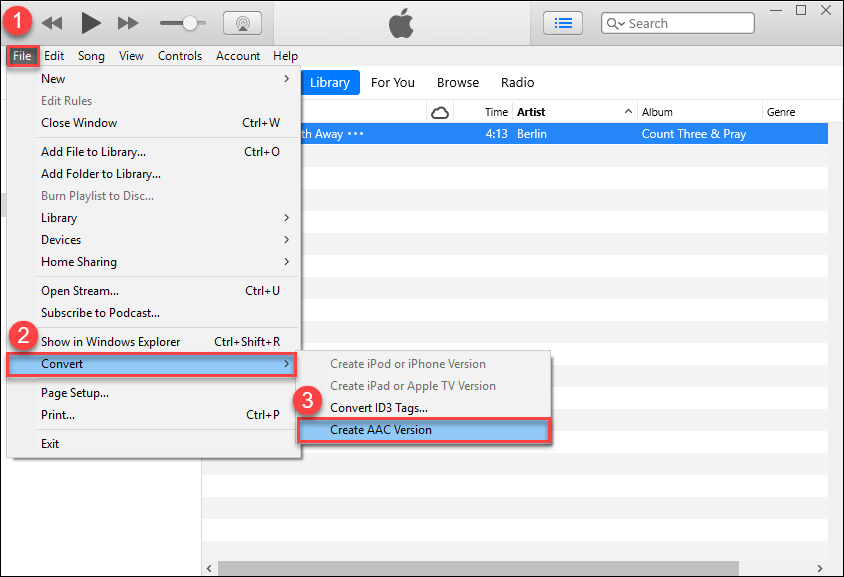Viewport: 844px width, 577px height.
Task: Expand the New submenu
Action: (x=163, y=79)
